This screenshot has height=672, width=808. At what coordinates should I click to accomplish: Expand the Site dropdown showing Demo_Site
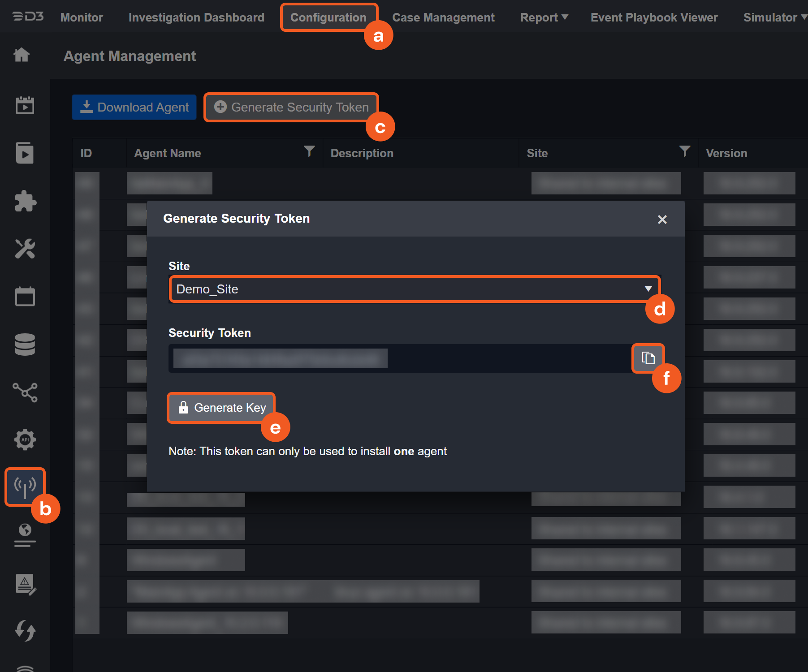pyautogui.click(x=414, y=289)
